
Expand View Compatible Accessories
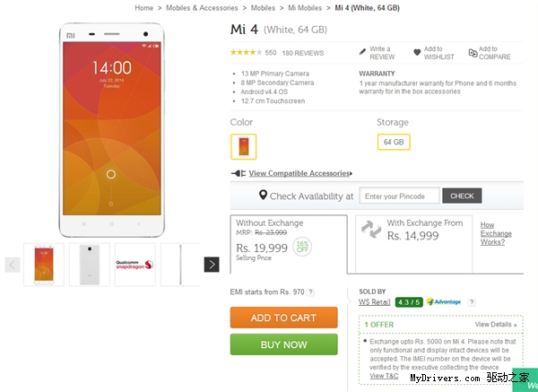(x=299, y=173)
